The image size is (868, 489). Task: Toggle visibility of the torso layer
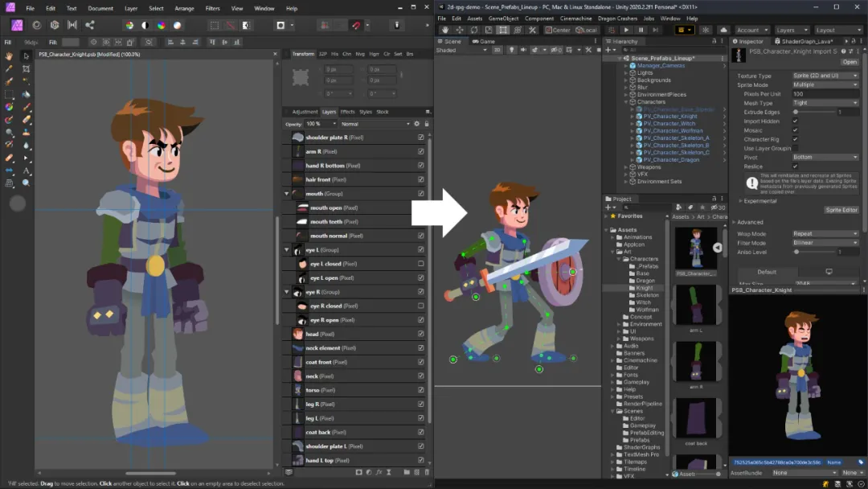tap(421, 389)
